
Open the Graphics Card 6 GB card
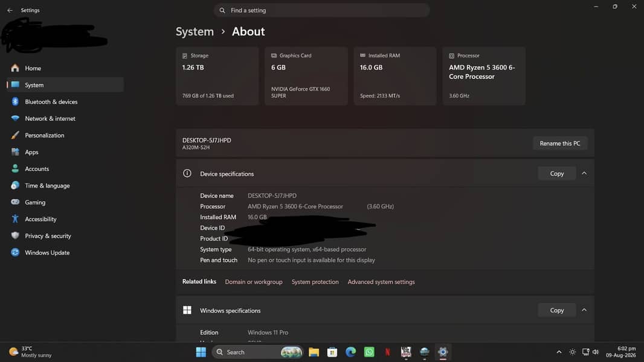(x=306, y=76)
